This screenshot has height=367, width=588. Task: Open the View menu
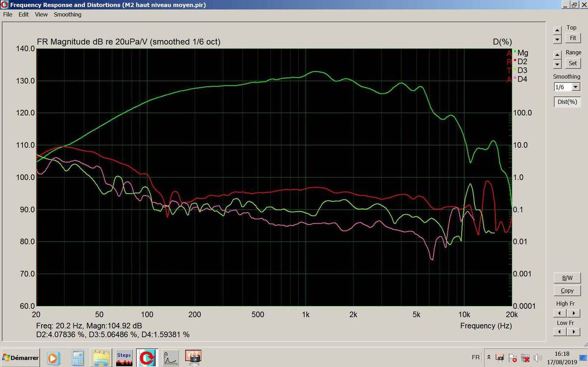41,15
